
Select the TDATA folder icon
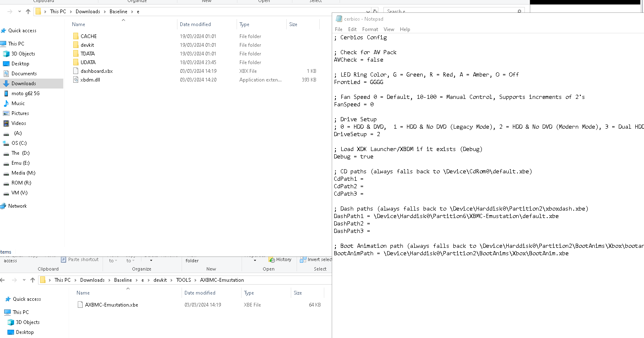[x=76, y=54]
